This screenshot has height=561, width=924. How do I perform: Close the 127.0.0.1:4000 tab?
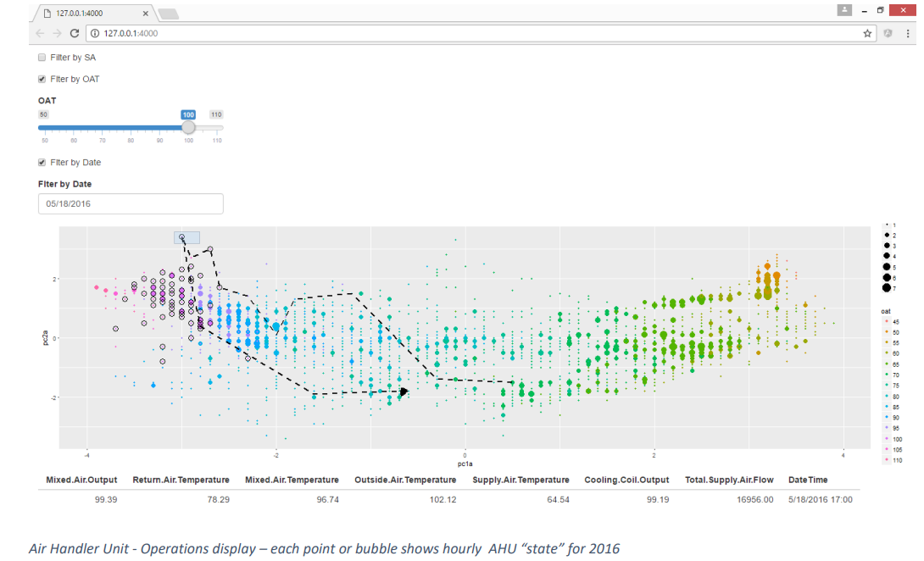pos(147,14)
